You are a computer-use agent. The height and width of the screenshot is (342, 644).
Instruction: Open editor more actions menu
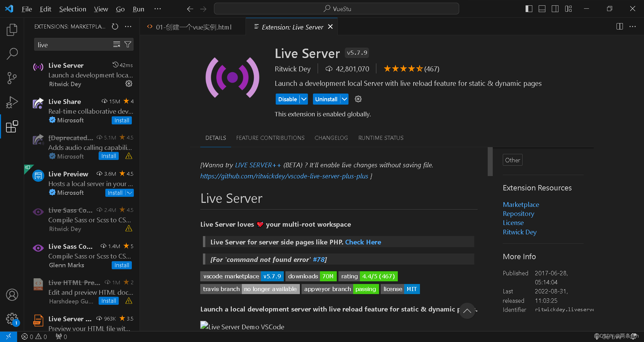pyautogui.click(x=633, y=26)
